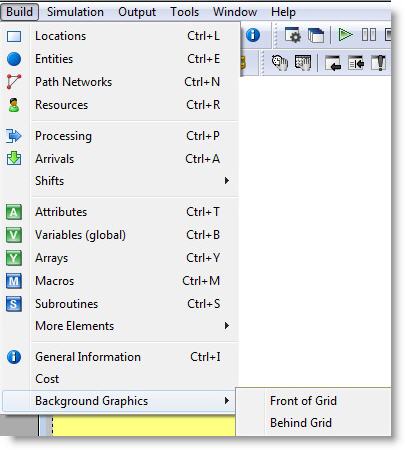Screen dimensions: 405x450
Task: Expand the More Elements submenu arrow
Action: click(x=227, y=326)
